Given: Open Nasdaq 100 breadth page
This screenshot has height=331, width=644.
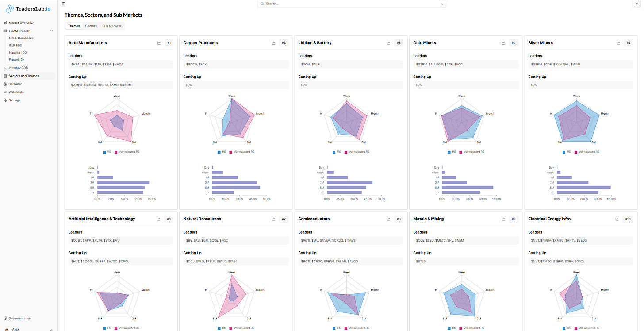Looking at the screenshot, I should (x=18, y=52).
